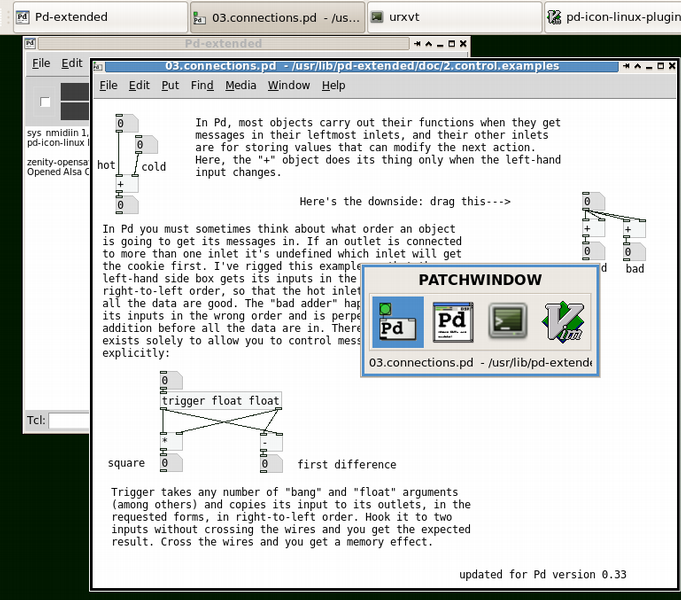Click the Pd icon in the Pd-extended taskbar button
The width and height of the screenshot is (681, 600).
22,17
